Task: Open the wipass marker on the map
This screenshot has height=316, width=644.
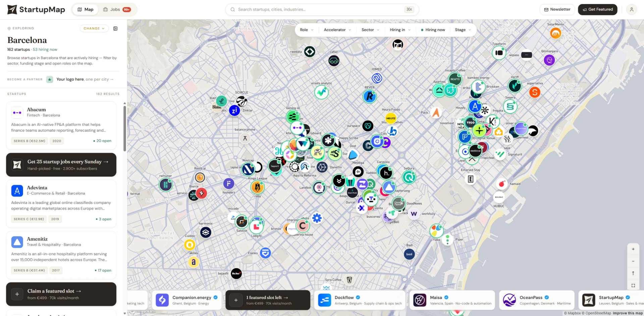Action: tap(527, 55)
